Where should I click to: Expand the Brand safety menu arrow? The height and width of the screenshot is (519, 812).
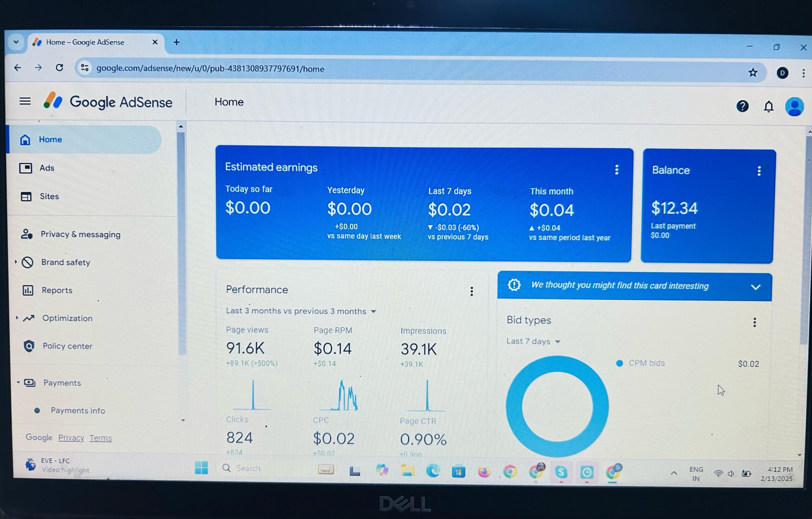click(16, 262)
